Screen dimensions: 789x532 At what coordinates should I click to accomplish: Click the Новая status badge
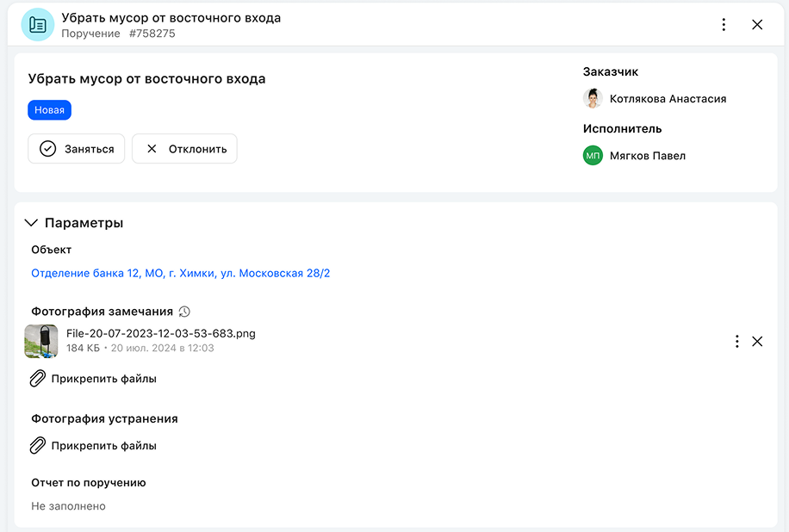(49, 110)
